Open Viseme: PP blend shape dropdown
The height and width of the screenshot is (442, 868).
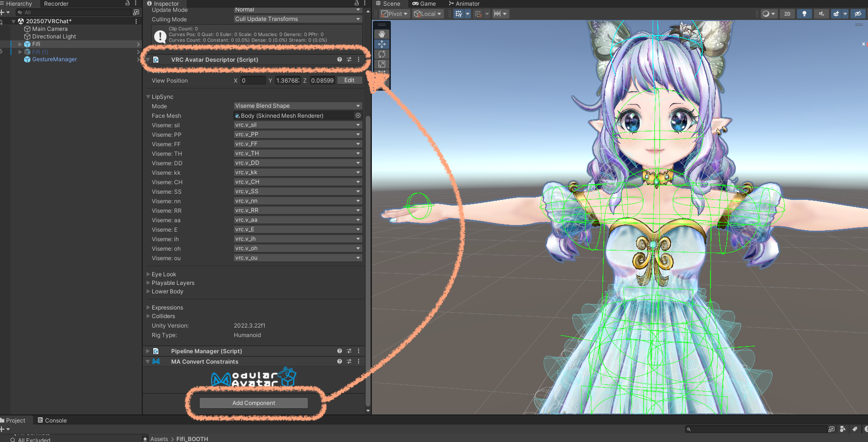tap(298, 134)
